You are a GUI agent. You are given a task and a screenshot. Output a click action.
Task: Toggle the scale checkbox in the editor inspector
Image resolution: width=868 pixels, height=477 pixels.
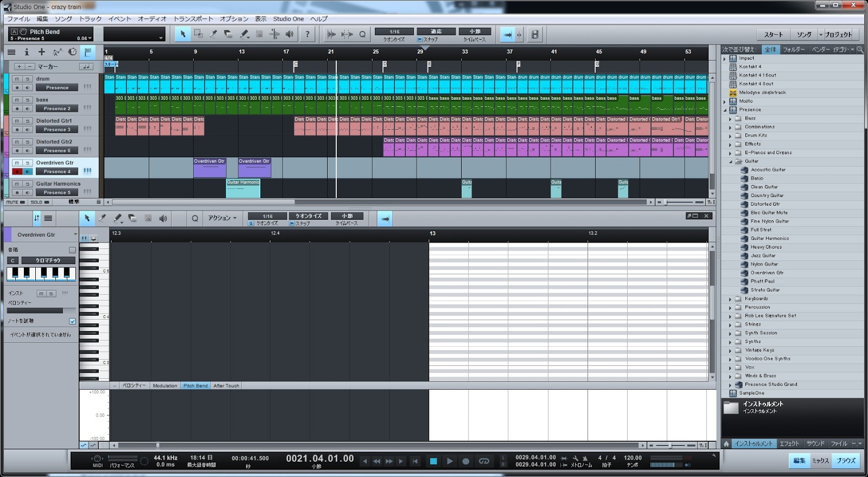coord(72,250)
